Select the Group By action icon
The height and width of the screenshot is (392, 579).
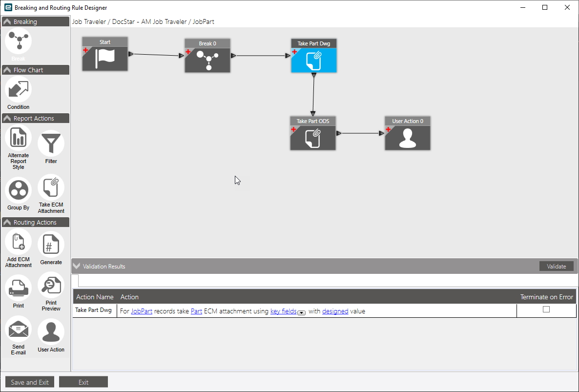19,190
